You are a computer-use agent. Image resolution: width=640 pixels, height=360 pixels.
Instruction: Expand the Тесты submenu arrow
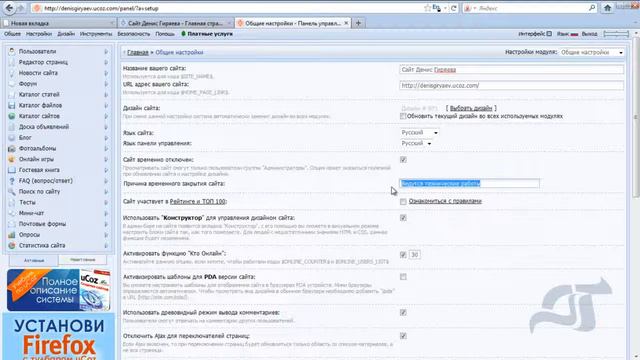[x=106, y=202]
